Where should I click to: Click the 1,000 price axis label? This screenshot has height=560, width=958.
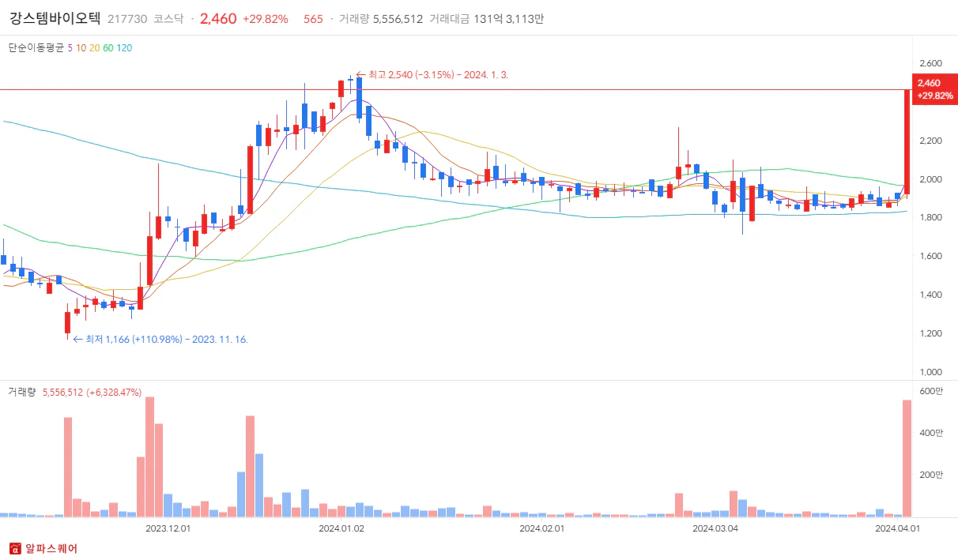click(x=930, y=371)
